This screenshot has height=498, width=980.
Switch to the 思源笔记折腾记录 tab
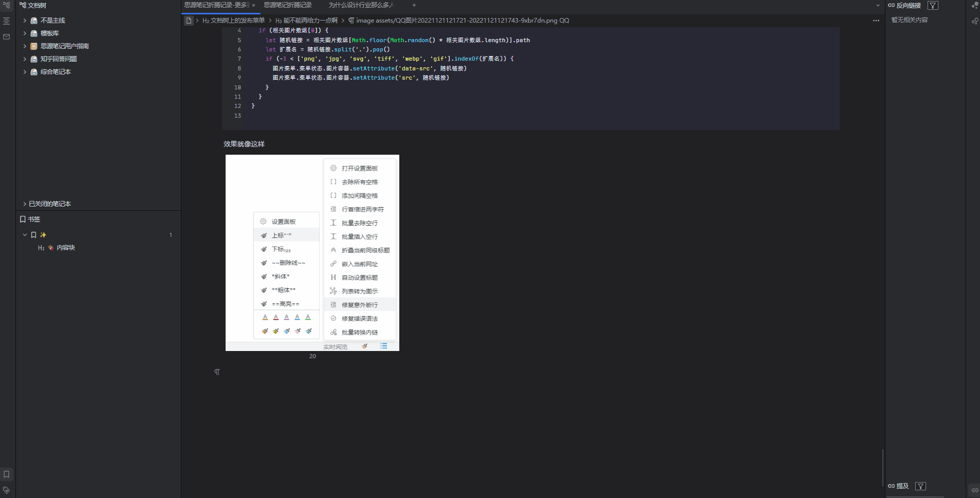pyautogui.click(x=288, y=5)
